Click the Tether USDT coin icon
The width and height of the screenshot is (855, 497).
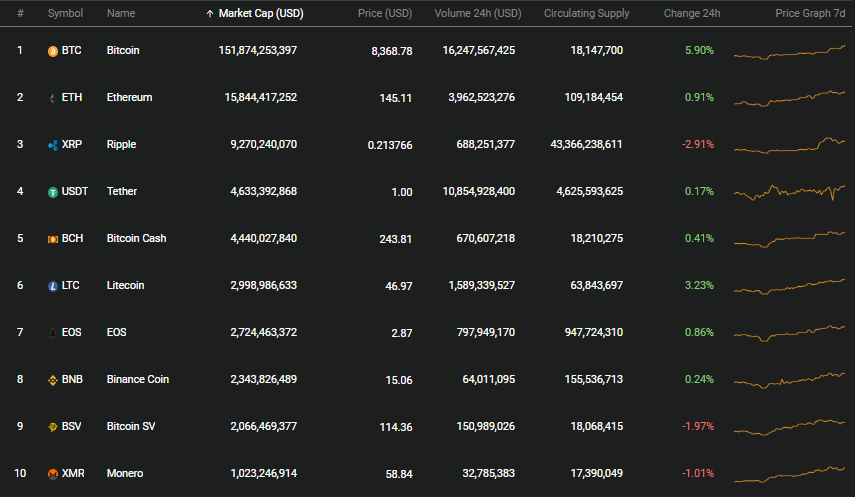click(x=53, y=192)
